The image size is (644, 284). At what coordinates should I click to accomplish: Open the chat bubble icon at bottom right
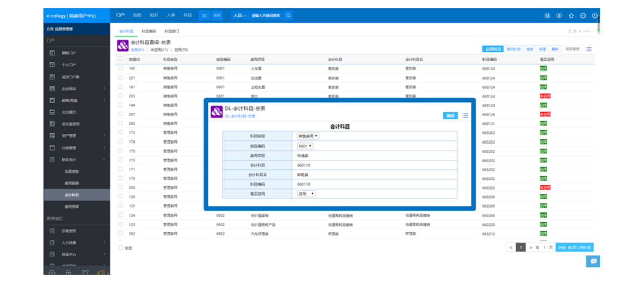point(593,261)
